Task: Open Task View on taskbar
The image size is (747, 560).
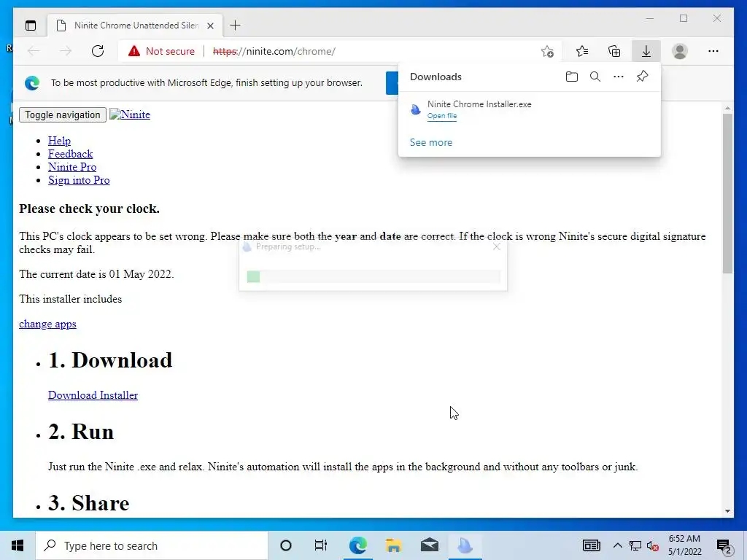Action: point(321,545)
